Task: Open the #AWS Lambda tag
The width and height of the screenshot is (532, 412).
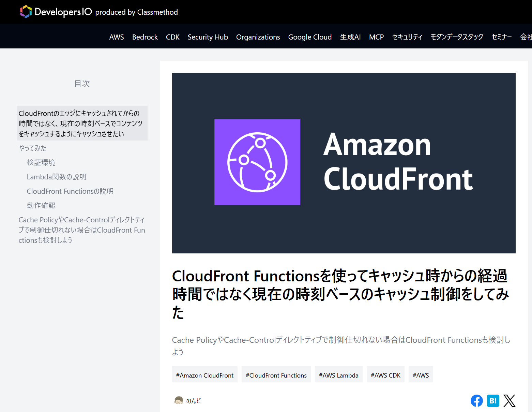Action: 338,375
